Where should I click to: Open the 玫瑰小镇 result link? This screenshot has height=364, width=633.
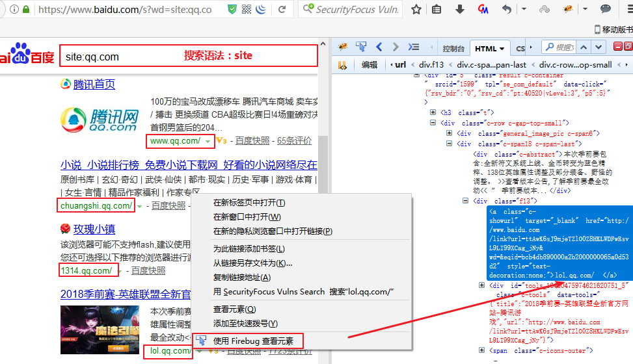94,229
